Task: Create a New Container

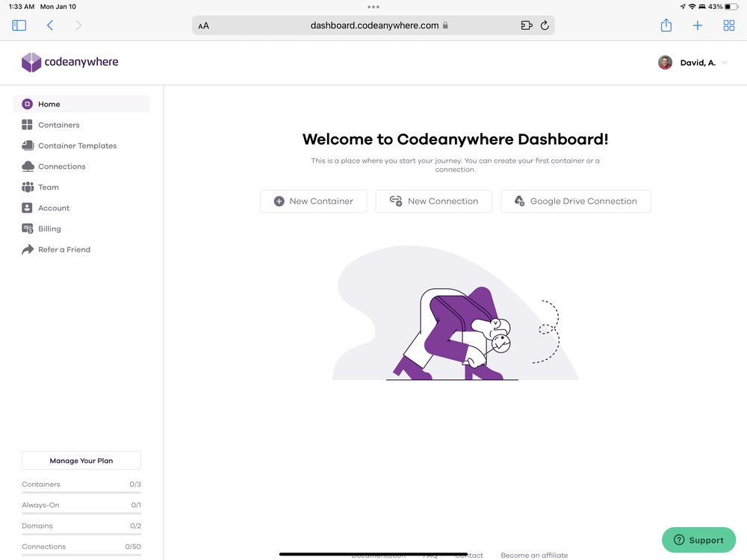Action: (x=314, y=202)
